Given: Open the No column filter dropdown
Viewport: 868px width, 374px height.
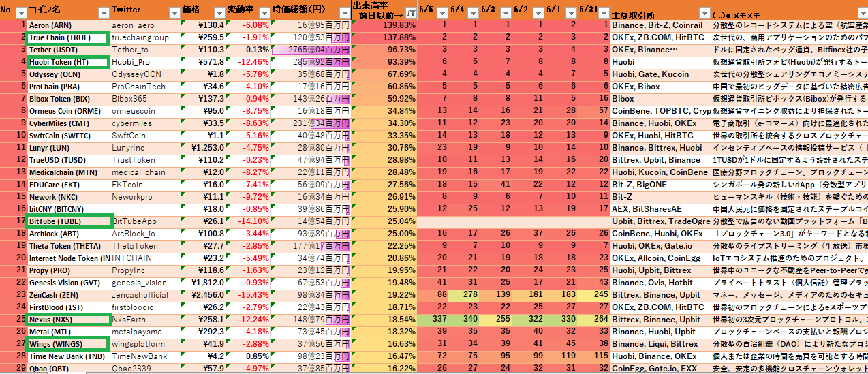Looking at the screenshot, I should 20,13.
